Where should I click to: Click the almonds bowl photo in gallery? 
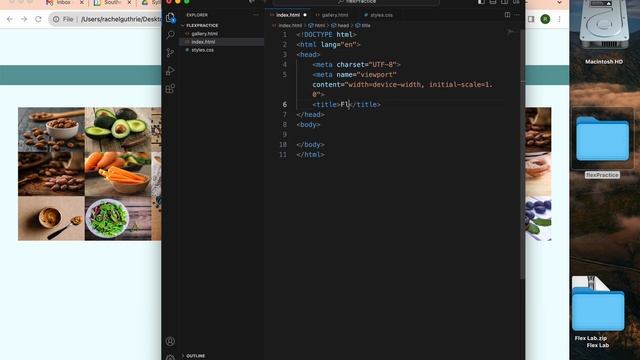pos(51,129)
